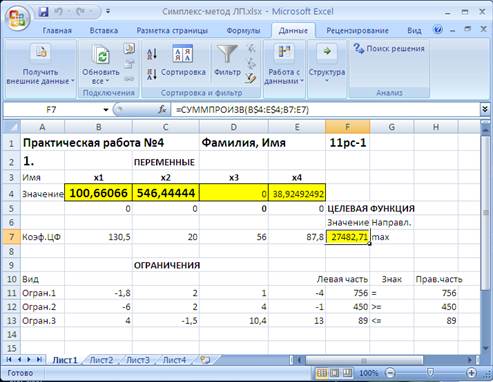
Task: Open Customize Quick Access Toolbar arrow
Action: tap(108, 12)
